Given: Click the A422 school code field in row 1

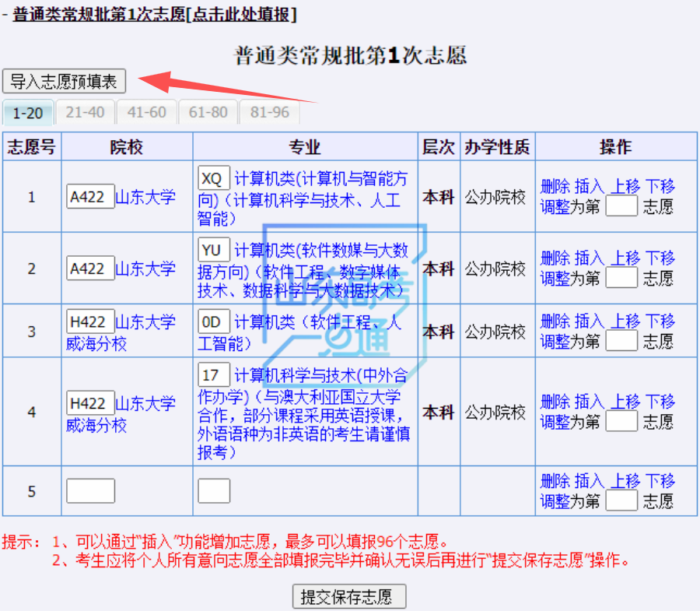Looking at the screenshot, I should [90, 197].
